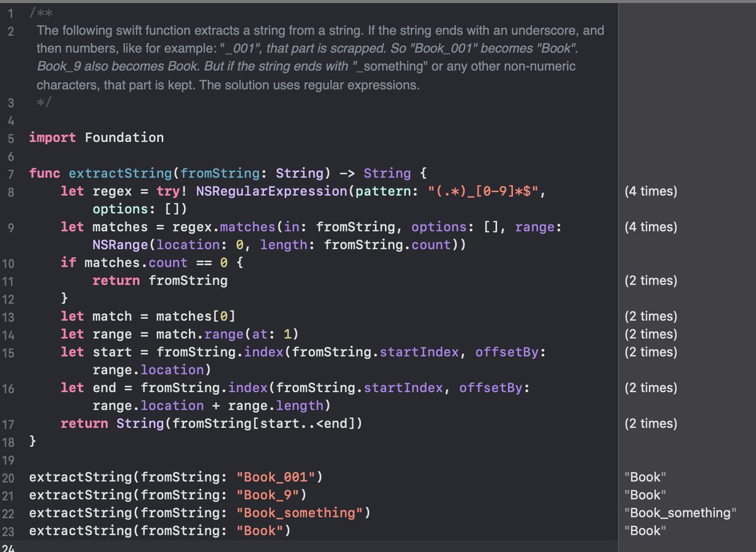Click the "func" keyword on line 7
This screenshot has width=756, height=552.
pyautogui.click(x=45, y=173)
